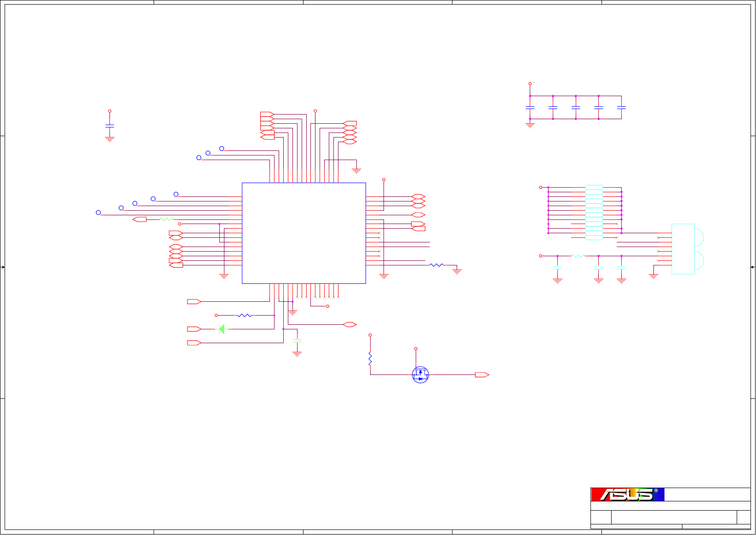Select the cyan series resistor symbol
The height and width of the screenshot is (535, 756).
[578, 256]
